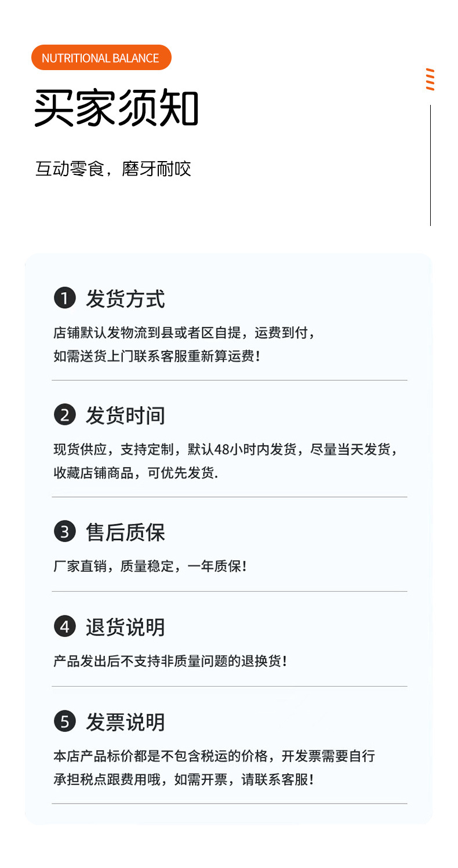Click the number 1 circle icon
This screenshot has height=868, width=458.
(x=65, y=299)
